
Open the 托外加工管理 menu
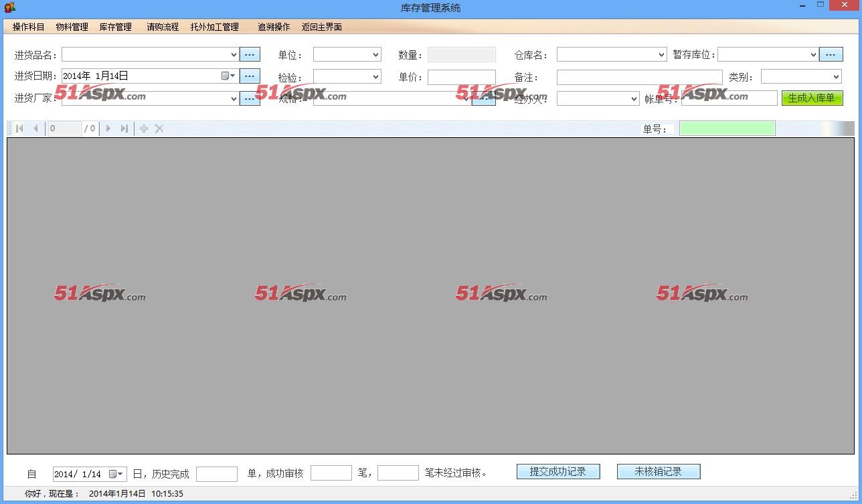click(215, 27)
